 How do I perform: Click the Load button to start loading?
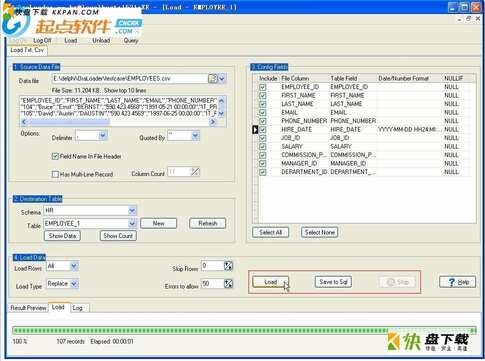coord(270,282)
